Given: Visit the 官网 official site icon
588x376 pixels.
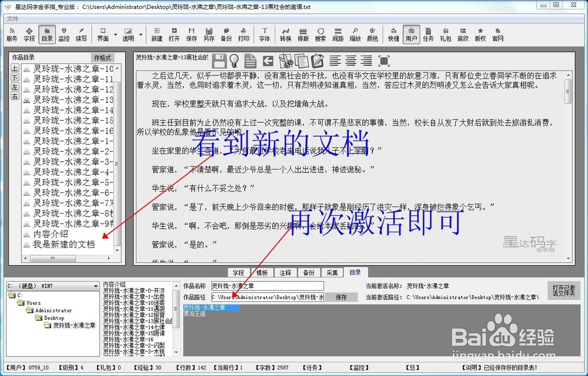Looking at the screenshot, I should click(497, 35).
